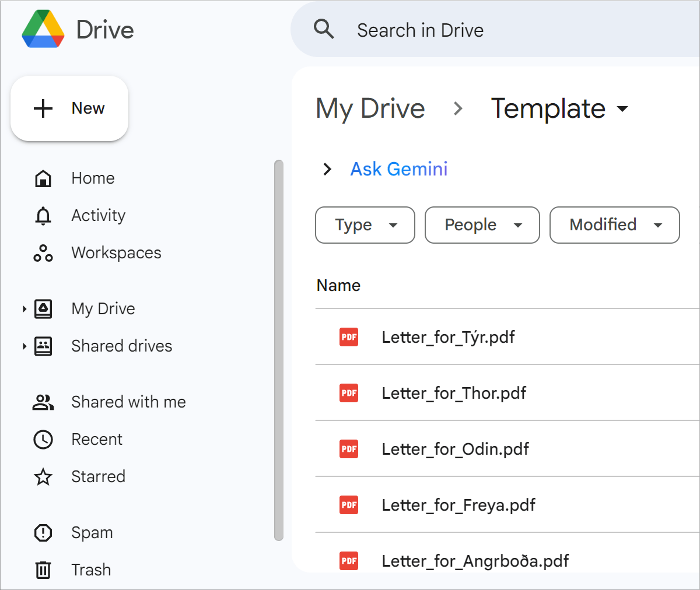Click the Shared with me people icon
The height and width of the screenshot is (590, 700).
(43, 402)
